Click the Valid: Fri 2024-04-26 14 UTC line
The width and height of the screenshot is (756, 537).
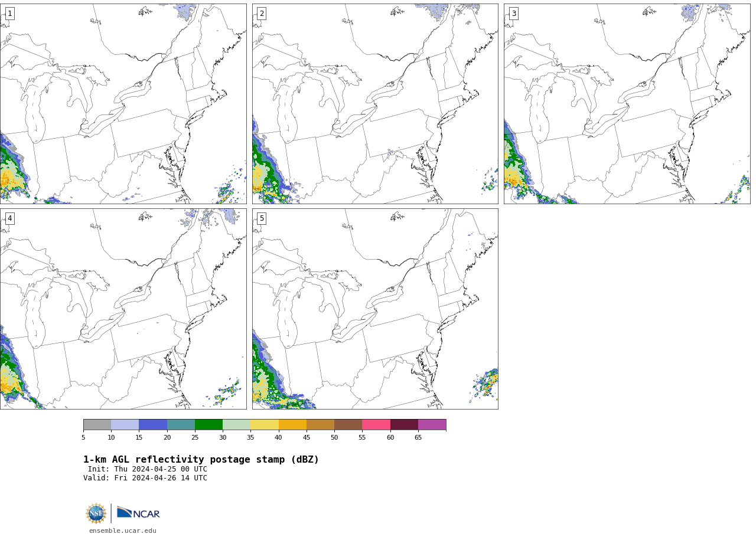point(145,479)
